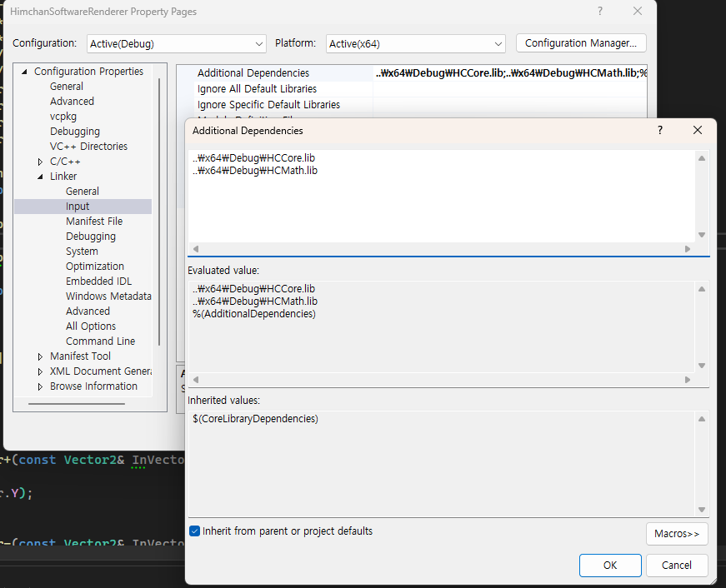Collapse Configuration Properties root node
Viewport: 726px width, 588px height.
25,72
